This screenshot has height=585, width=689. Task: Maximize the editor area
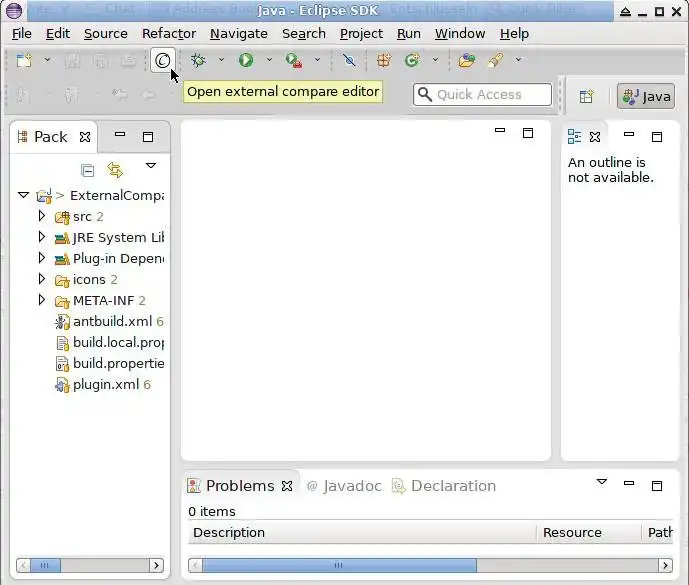pos(528,133)
